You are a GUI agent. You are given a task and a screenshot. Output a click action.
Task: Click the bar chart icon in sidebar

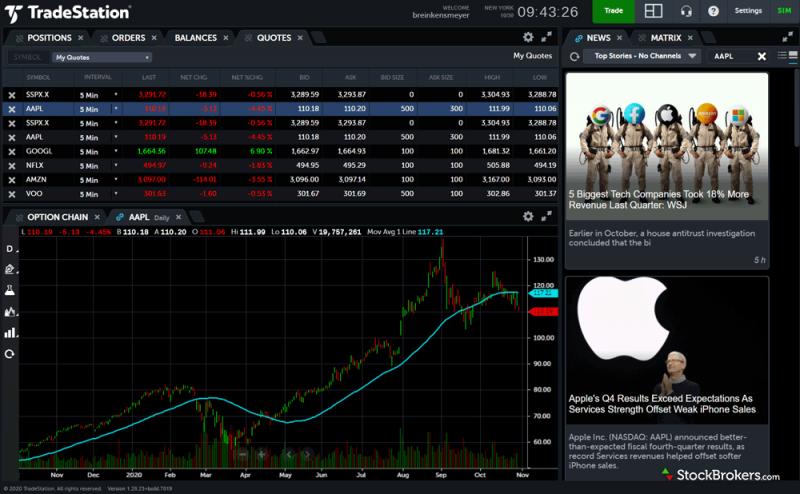click(x=10, y=333)
